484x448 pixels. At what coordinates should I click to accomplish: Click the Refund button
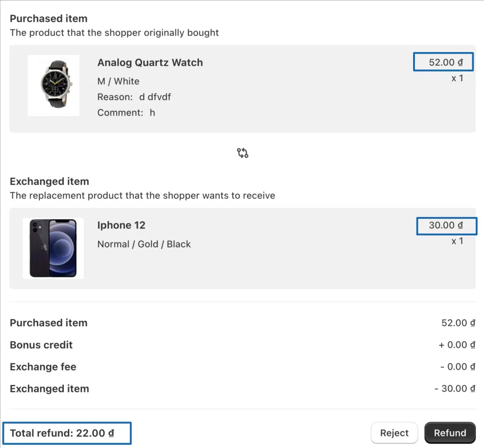pyautogui.click(x=449, y=433)
